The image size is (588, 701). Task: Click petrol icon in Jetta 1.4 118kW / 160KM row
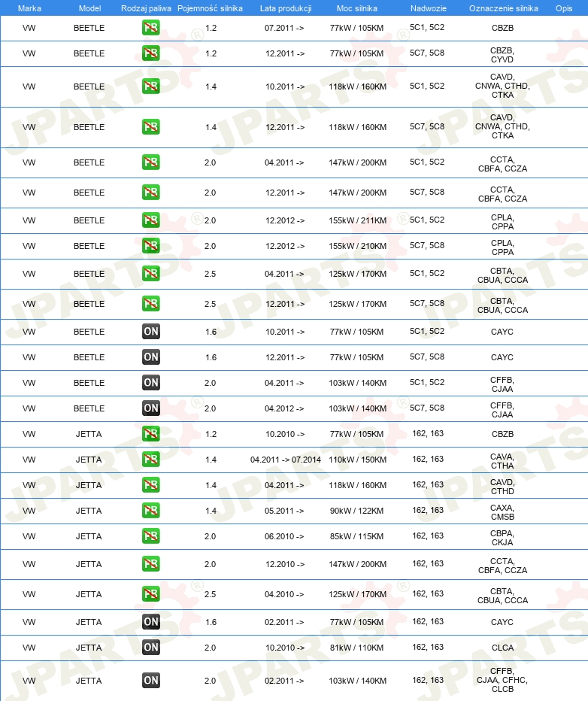(x=151, y=484)
